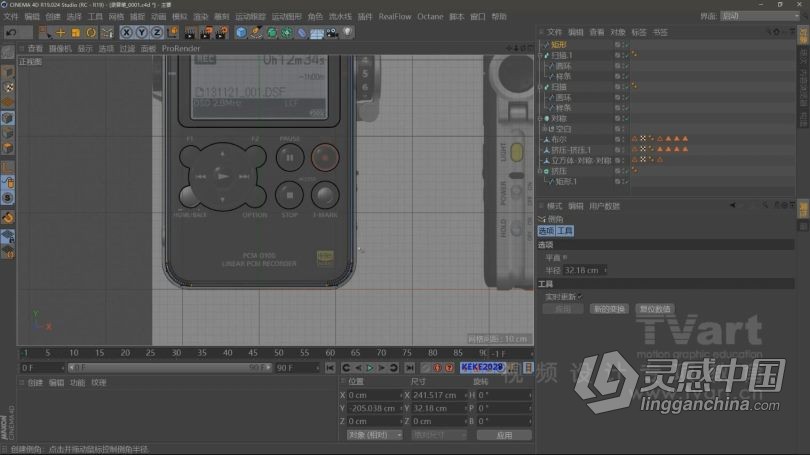
Task: Toggle enable checkmark of 矩形 object
Action: click(x=627, y=45)
